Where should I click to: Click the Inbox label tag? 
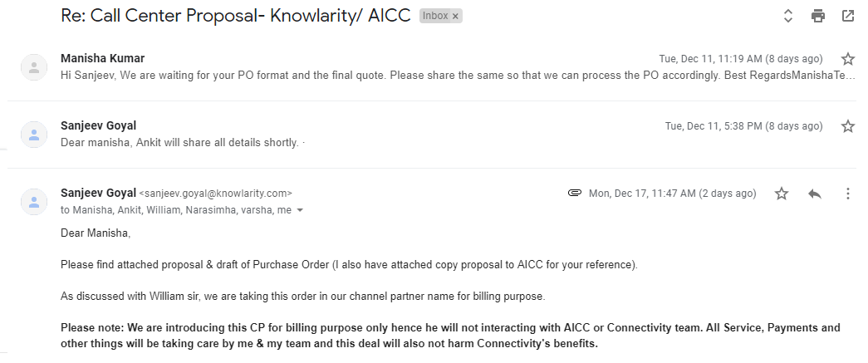point(435,17)
